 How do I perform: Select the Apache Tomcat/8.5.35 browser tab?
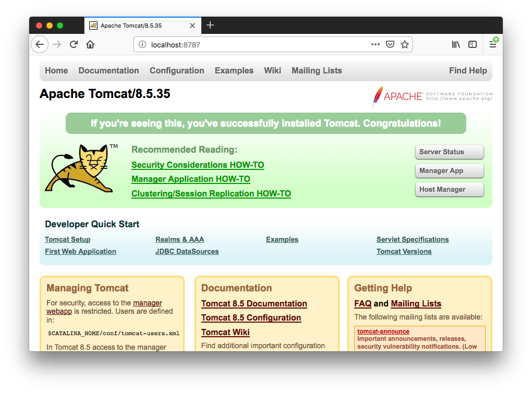point(142,26)
